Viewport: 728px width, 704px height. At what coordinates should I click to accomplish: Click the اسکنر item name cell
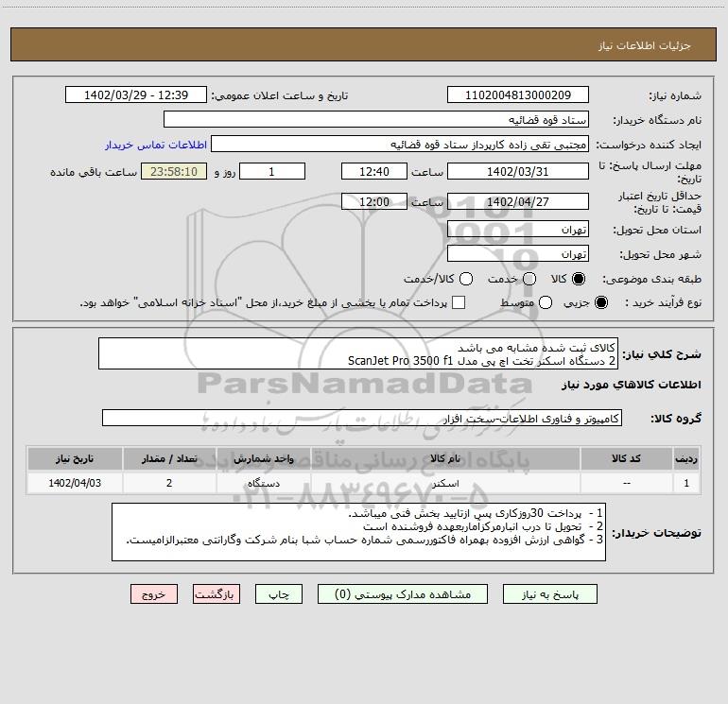pyautogui.click(x=445, y=483)
